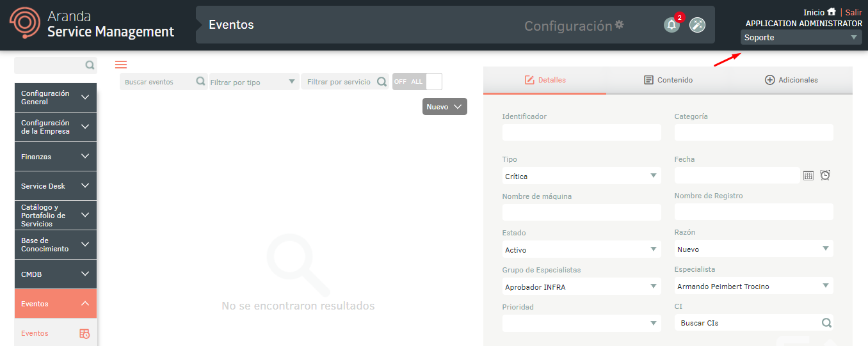868x346 pixels.
Task: Click the home icon next to Inicio
Action: pyautogui.click(x=832, y=12)
